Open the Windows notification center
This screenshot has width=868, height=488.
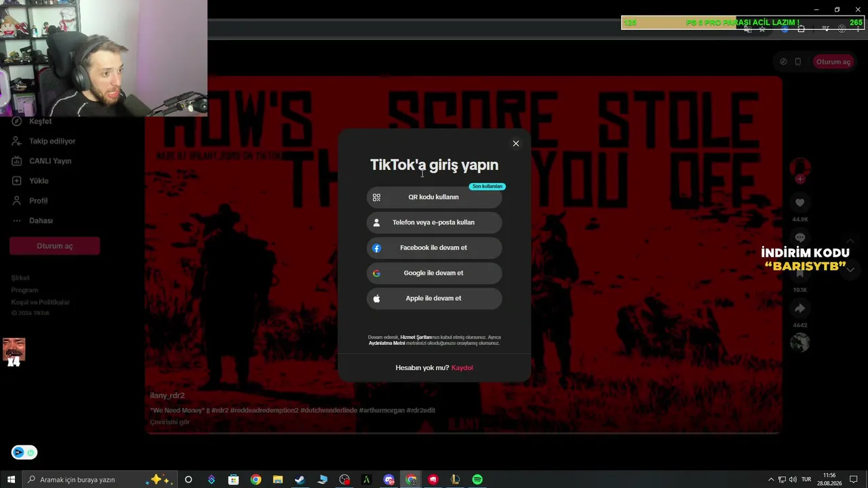pos(854,480)
